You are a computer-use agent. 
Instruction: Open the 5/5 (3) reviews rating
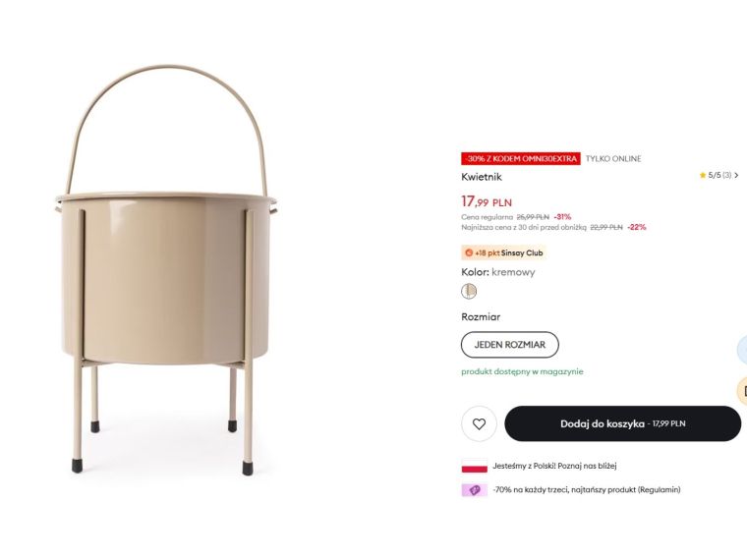click(719, 175)
